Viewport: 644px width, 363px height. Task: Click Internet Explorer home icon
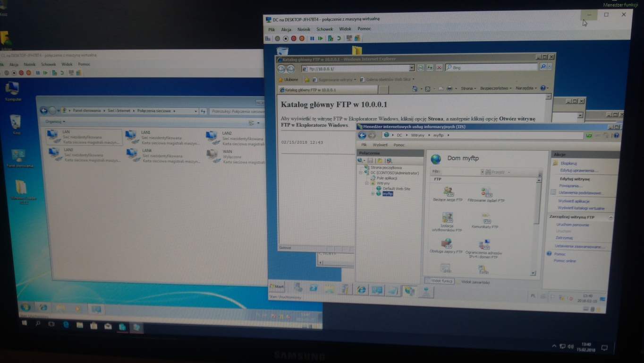pyautogui.click(x=415, y=89)
